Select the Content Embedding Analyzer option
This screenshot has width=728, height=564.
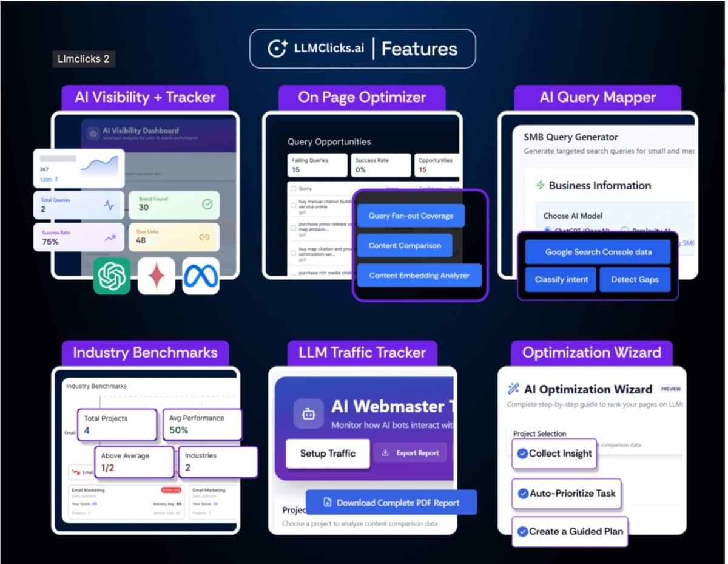419,275
